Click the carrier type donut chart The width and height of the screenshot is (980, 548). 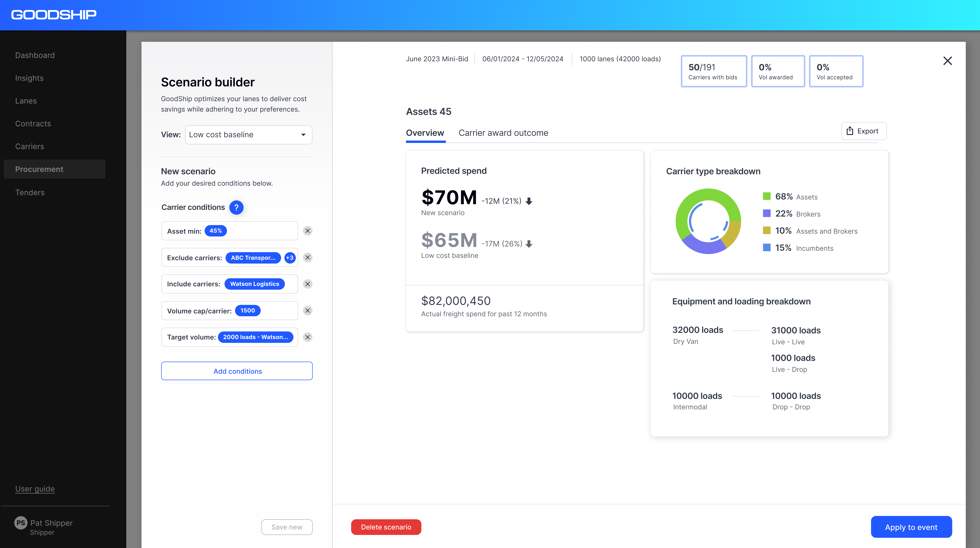tap(708, 221)
